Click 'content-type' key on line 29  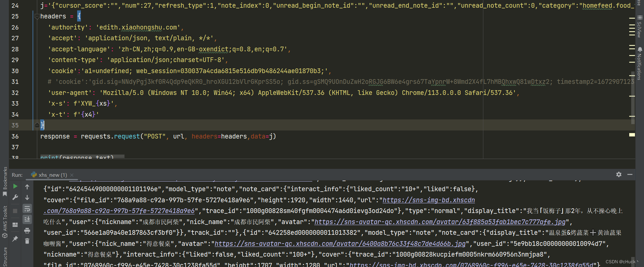[73, 60]
